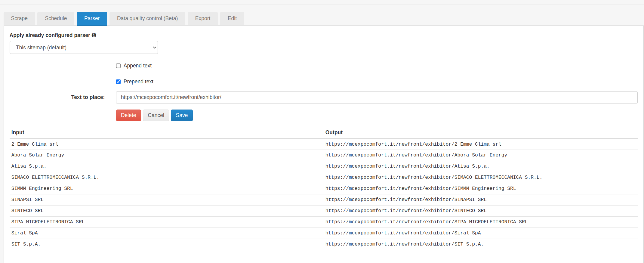
Task: Click the SINAPSI SRL output URL
Action: click(406, 200)
